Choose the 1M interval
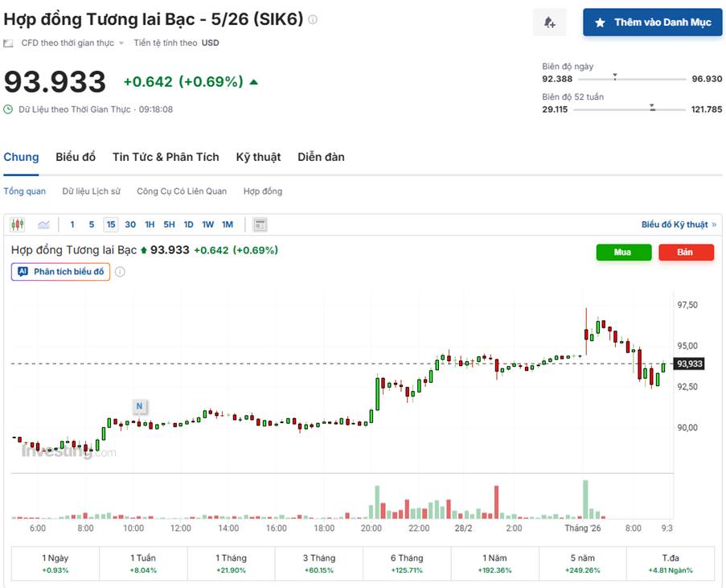Viewport: 726px width, 588px height. click(x=228, y=224)
